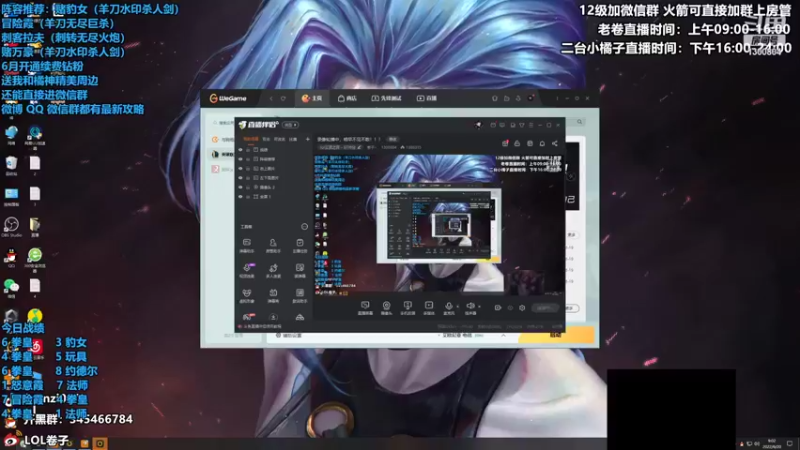Open the WeGame user avatar in title bar
Image resolution: width=800 pixels, height=450 pixels.
531,98
